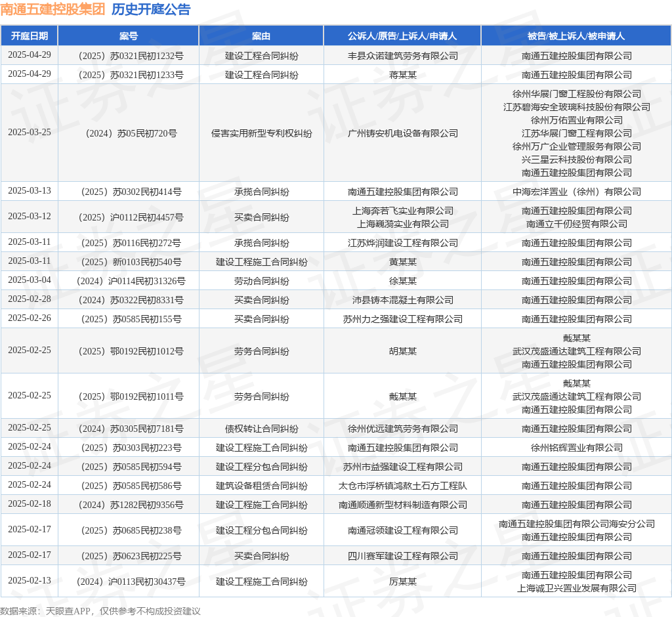
Task: Select the 案由 column header
Action: pos(261,36)
